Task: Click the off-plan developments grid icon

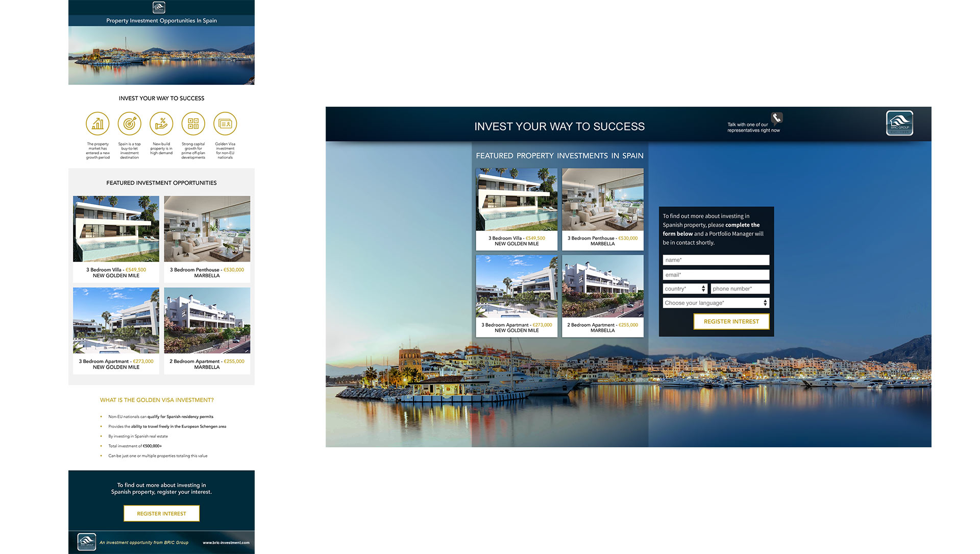Action: 193,124
